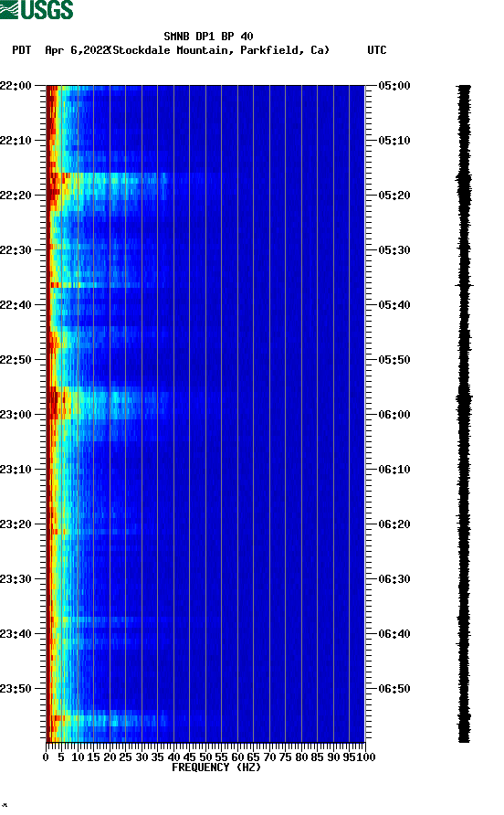Click the 06:30 UTC time label
The height and width of the screenshot is (815, 504).
click(x=394, y=579)
